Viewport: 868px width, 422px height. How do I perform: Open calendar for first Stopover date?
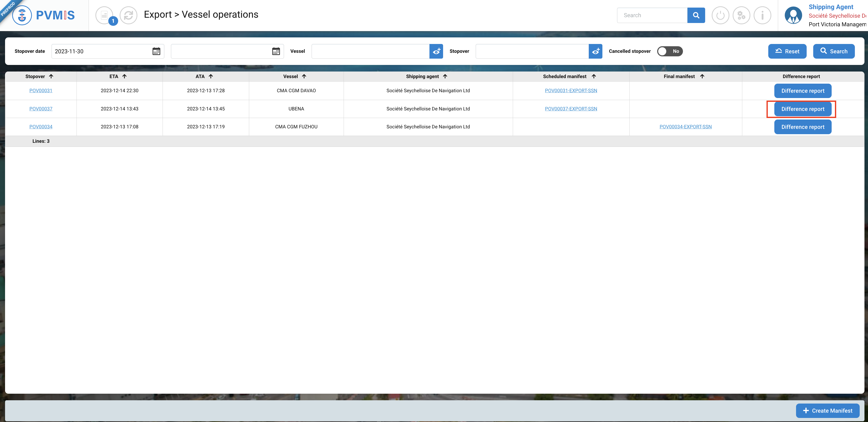(x=156, y=51)
